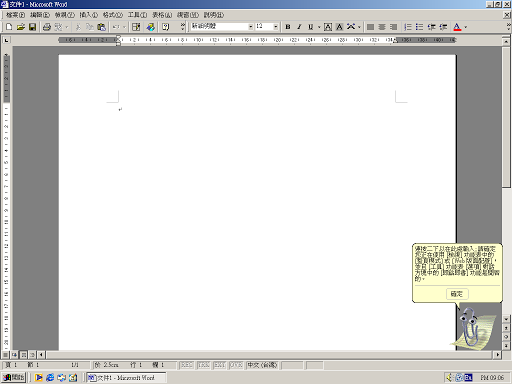Open the 檔案(F) File menu

(x=15, y=15)
